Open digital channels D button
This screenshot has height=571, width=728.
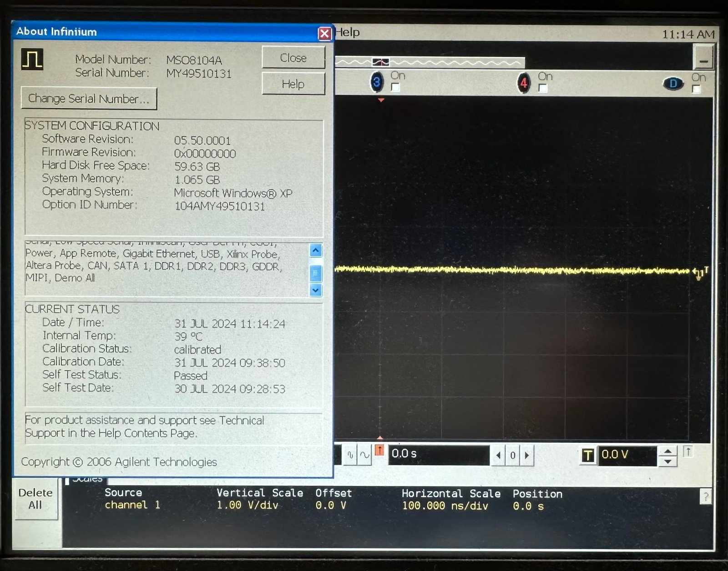673,84
